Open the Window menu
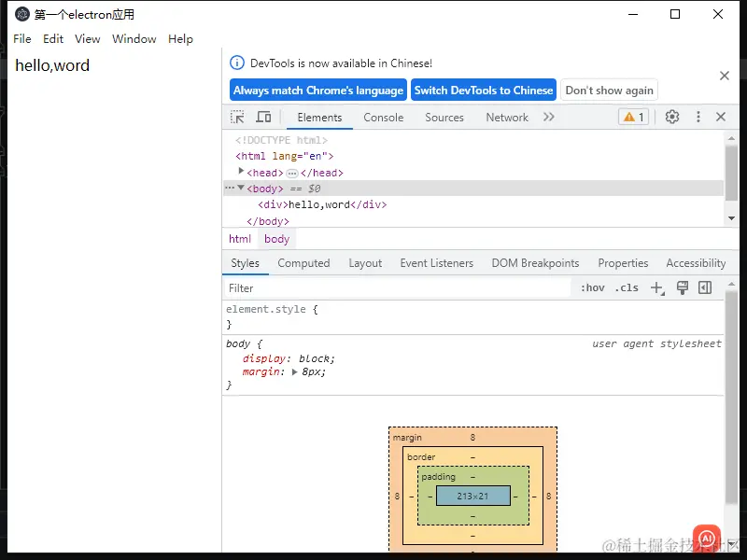The height and width of the screenshot is (560, 747). pyautogui.click(x=134, y=39)
